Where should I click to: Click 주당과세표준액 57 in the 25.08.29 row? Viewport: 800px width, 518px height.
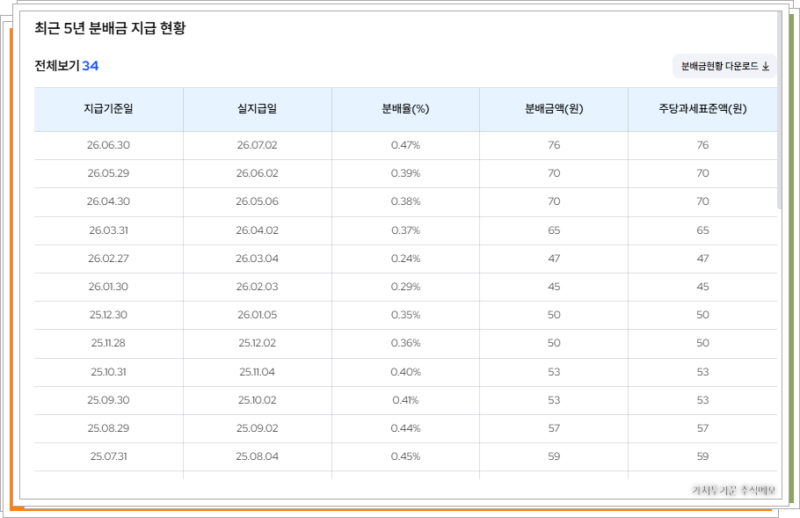703,428
